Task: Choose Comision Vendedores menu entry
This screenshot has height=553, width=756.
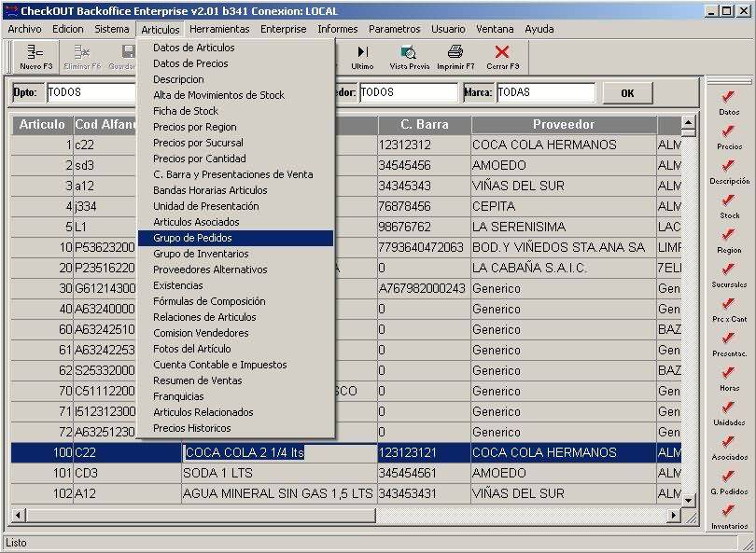Action: tap(236, 333)
